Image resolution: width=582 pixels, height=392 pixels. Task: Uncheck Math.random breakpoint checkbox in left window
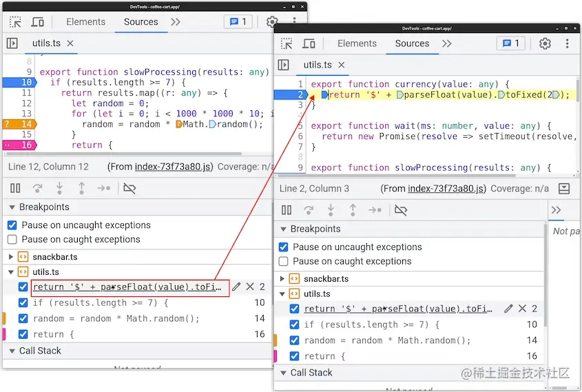pyautogui.click(x=23, y=318)
